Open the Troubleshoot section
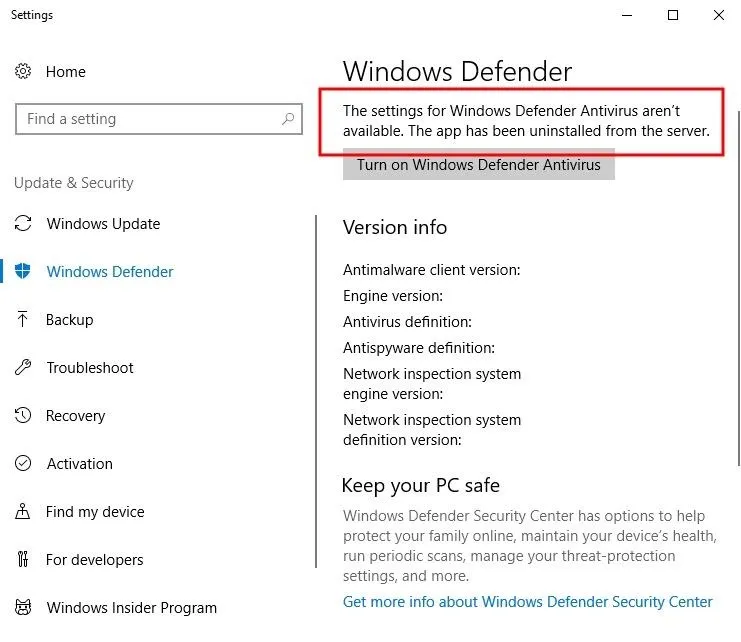The width and height of the screenshot is (741, 642). (x=90, y=368)
